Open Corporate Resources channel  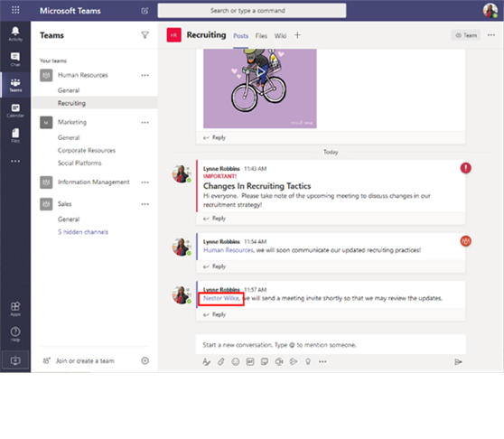point(87,151)
